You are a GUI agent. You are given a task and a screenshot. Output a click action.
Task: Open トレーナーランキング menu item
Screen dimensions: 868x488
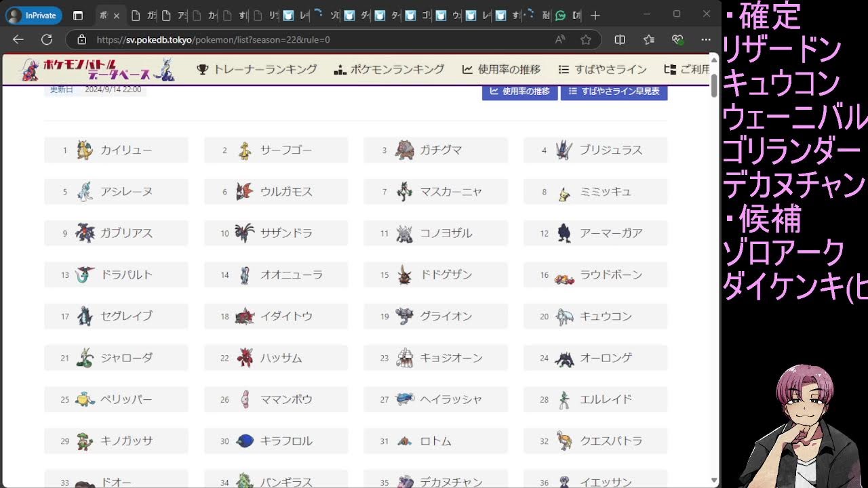[257, 69]
